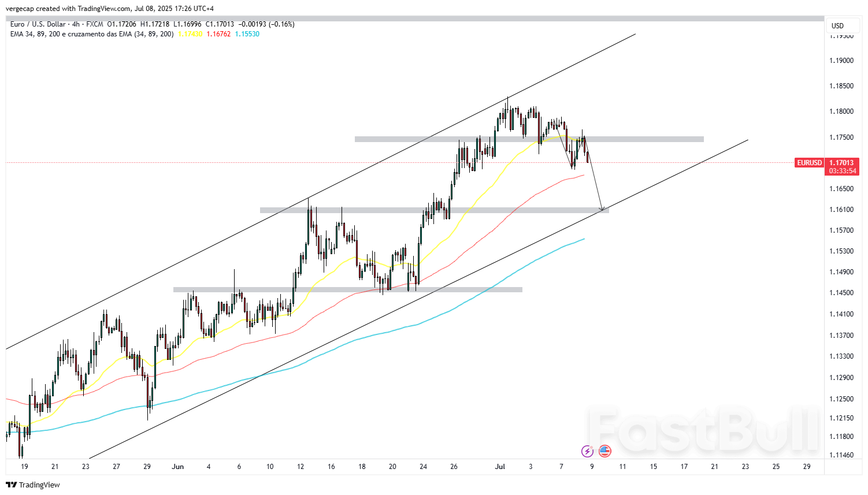Click the 17 date label on time axis
The width and height of the screenshot is (868, 495).
[x=684, y=467]
